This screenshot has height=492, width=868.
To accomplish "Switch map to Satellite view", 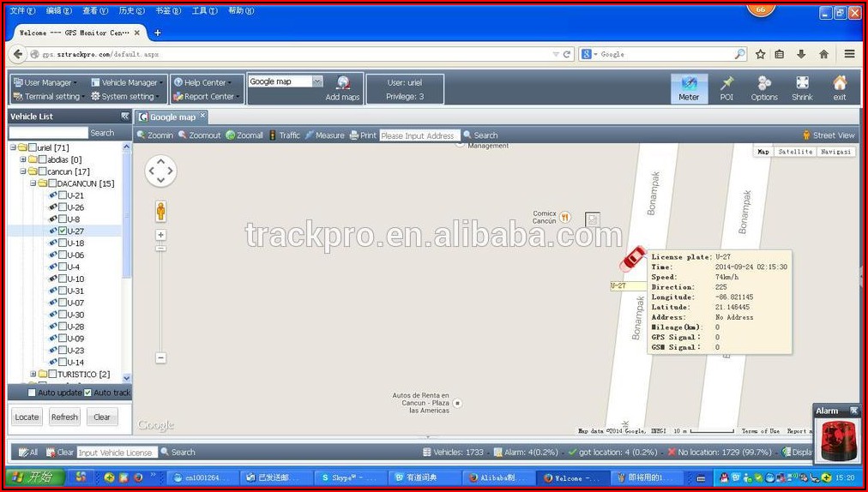I will pos(795,152).
